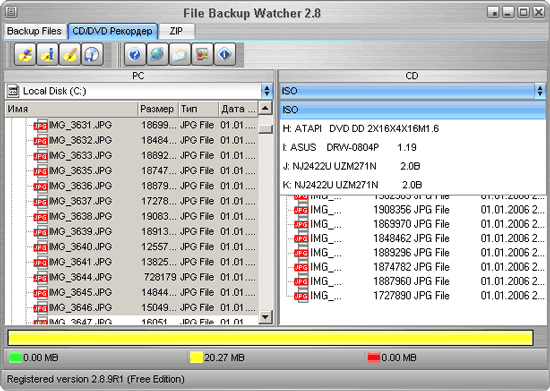The width and height of the screenshot is (550, 391).
Task: Click the JPG icon on the 1874782 row
Action: [301, 267]
